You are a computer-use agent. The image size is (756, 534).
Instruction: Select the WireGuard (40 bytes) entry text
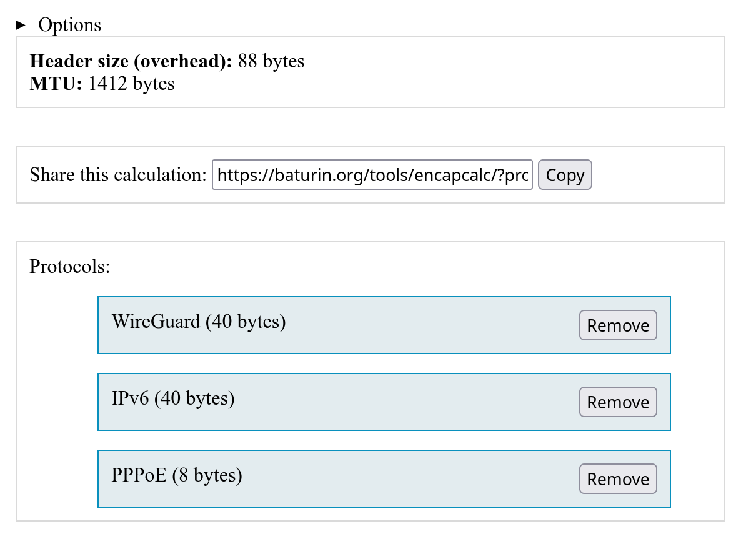point(199,322)
